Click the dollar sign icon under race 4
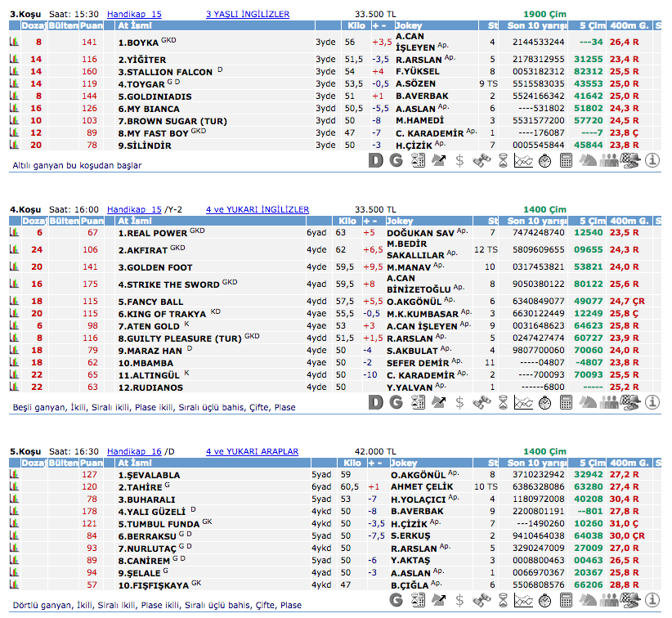672x618 pixels. click(459, 401)
